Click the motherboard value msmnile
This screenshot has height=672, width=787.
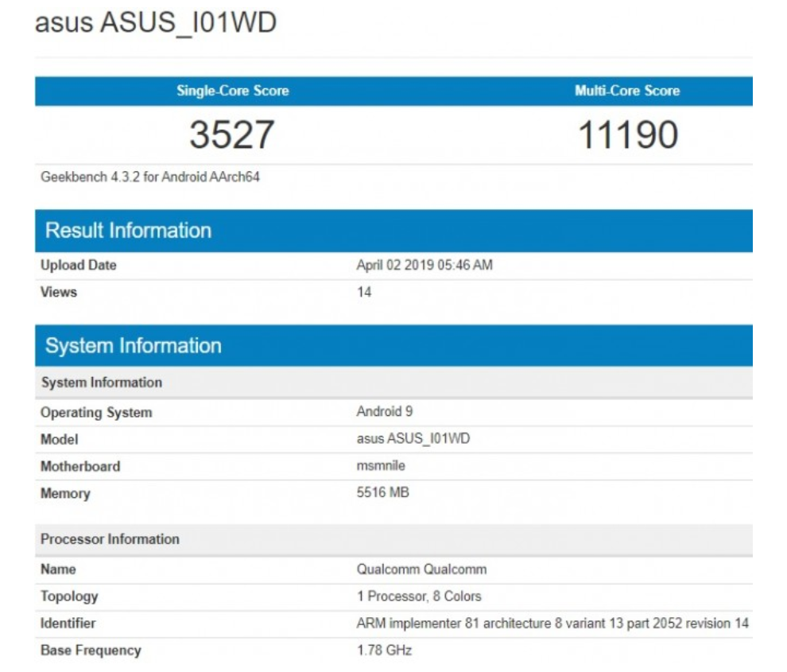point(381,465)
